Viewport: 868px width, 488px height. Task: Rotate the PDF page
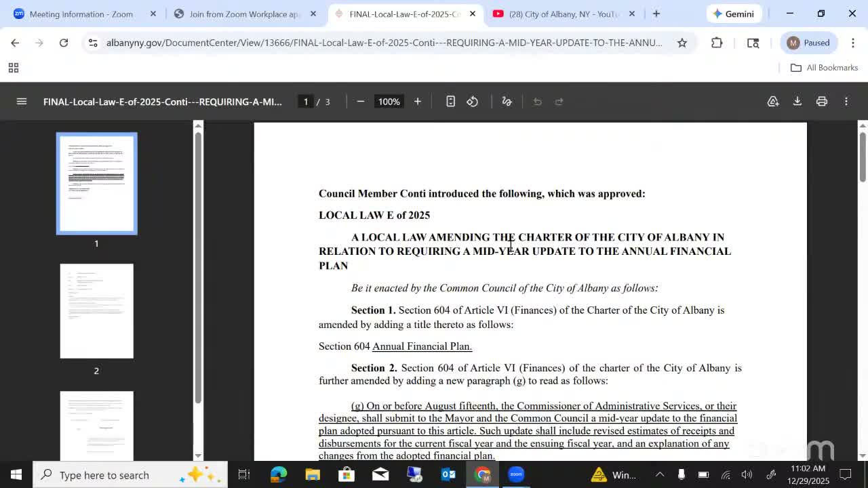pos(473,101)
